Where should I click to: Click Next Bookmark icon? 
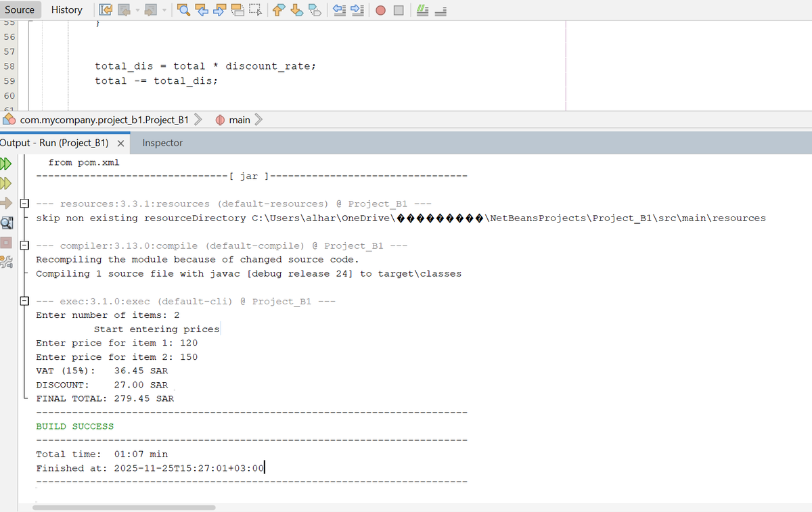[x=297, y=10]
